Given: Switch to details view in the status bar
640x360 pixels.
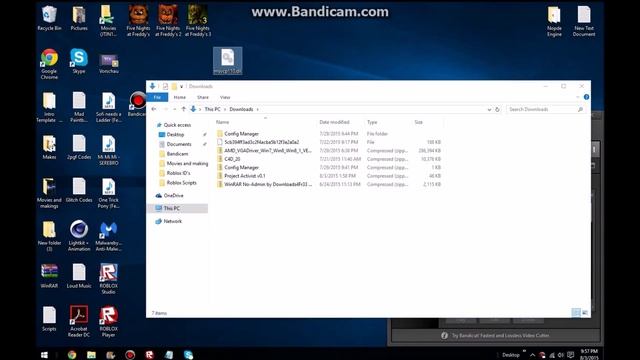Looking at the screenshot, I should point(576,313).
